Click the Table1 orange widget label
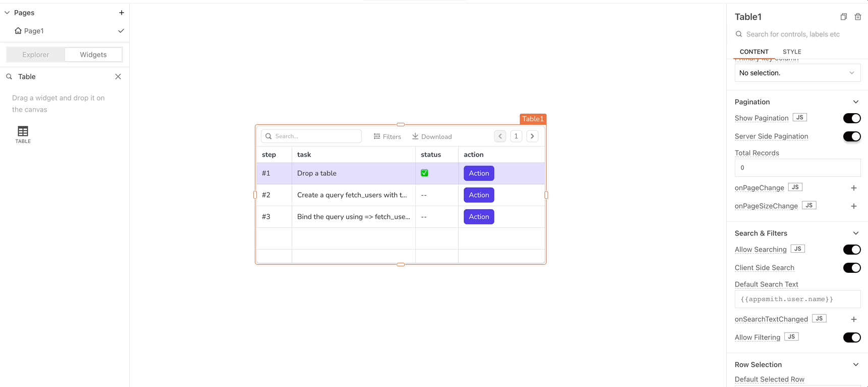868x387 pixels. (533, 119)
